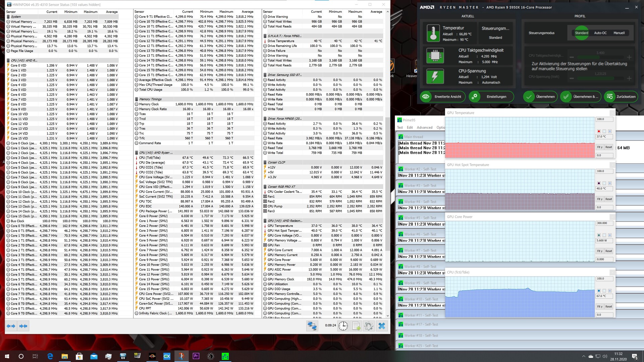Image resolution: width=644 pixels, height=362 pixels.
Task: Collapse the System sensor group
Action: (16, 17)
